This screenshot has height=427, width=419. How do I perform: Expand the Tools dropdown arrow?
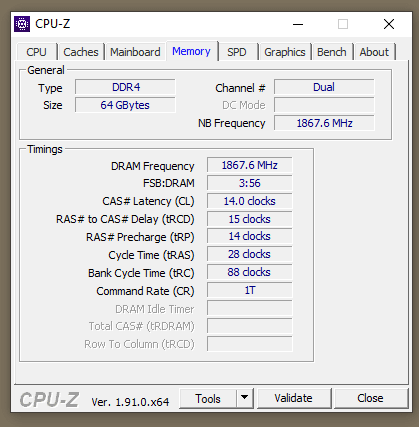(245, 397)
